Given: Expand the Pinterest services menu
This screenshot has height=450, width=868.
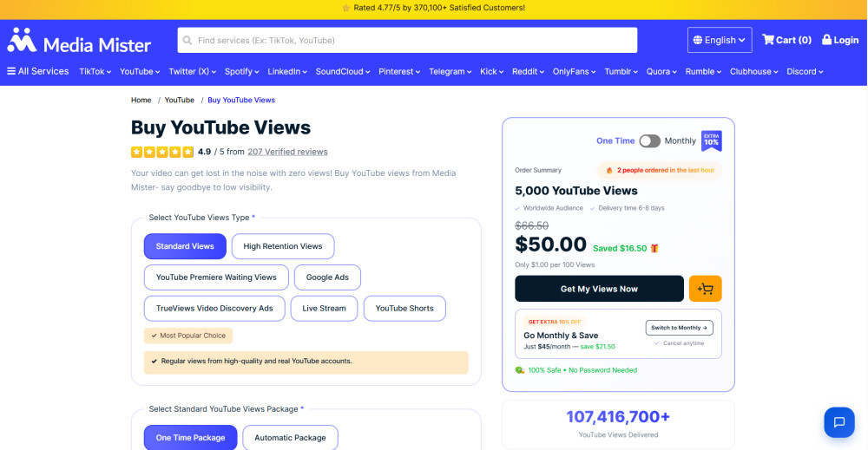Looking at the screenshot, I should (399, 71).
